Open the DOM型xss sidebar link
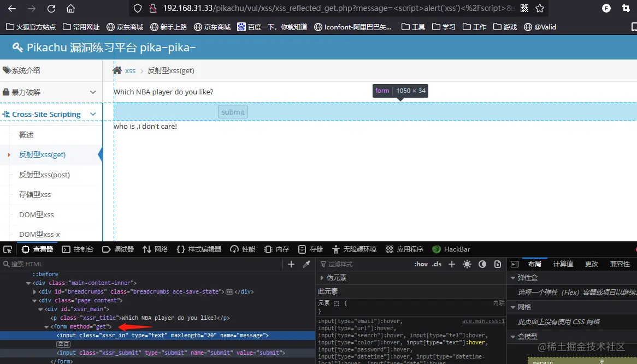 (36, 214)
